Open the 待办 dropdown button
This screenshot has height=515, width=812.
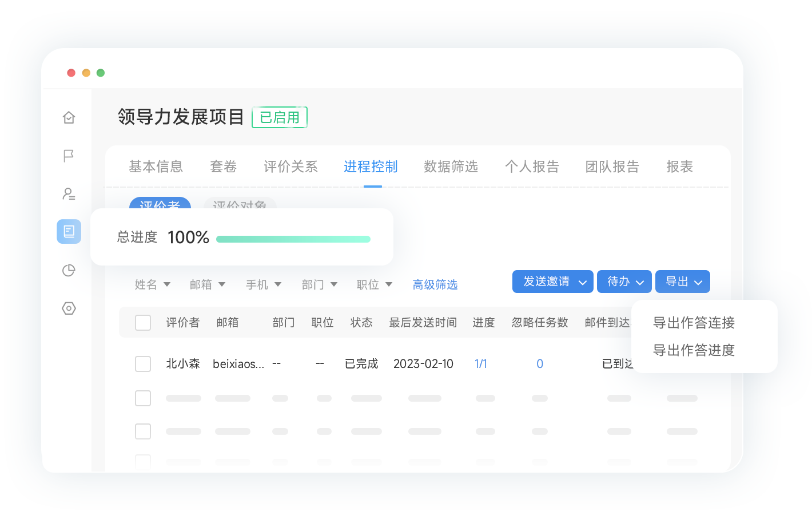tap(624, 282)
